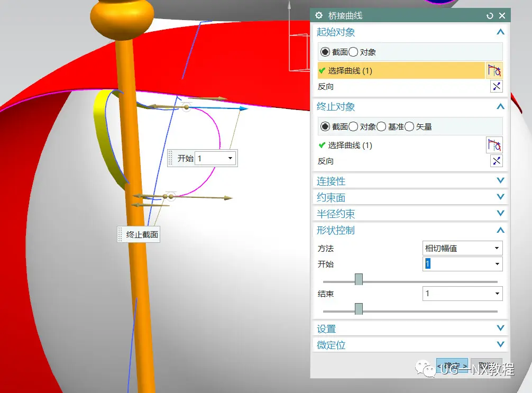Click the 终止截面 label in the viewport
Image resolution: width=532 pixels, height=393 pixels.
click(142, 234)
